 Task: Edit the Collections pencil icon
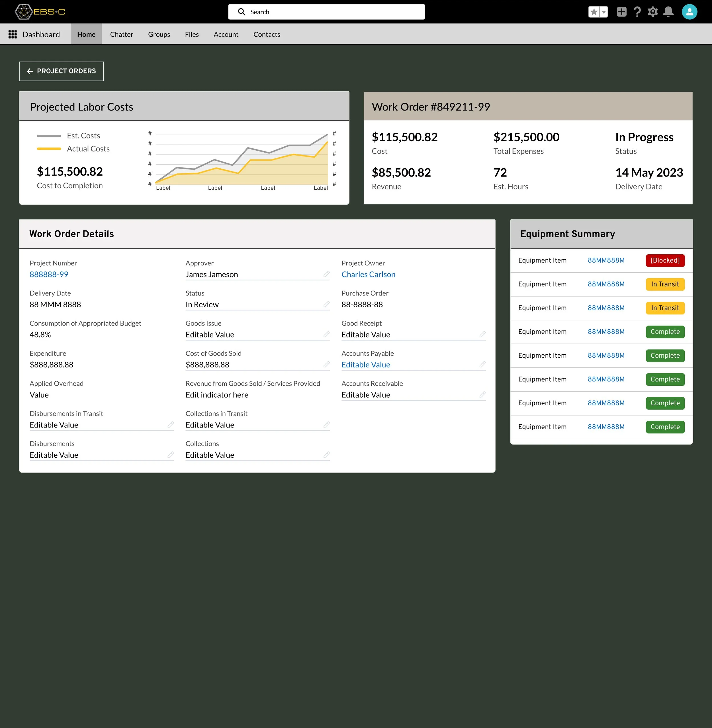pyautogui.click(x=326, y=455)
